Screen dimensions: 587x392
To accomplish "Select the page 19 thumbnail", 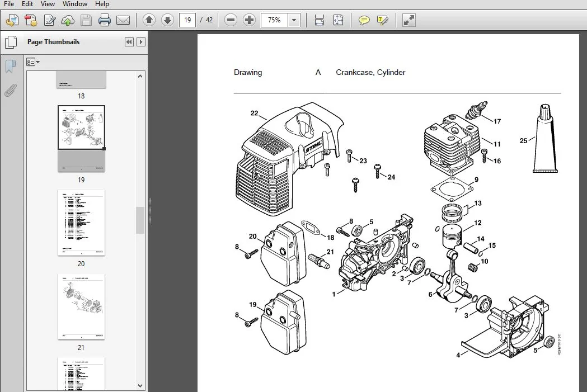I will click(81, 139).
